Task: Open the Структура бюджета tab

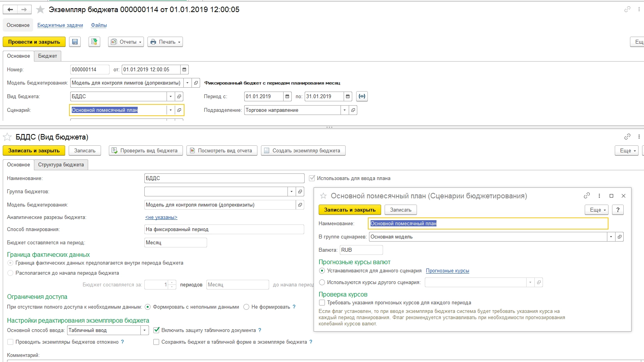Action: tap(61, 165)
